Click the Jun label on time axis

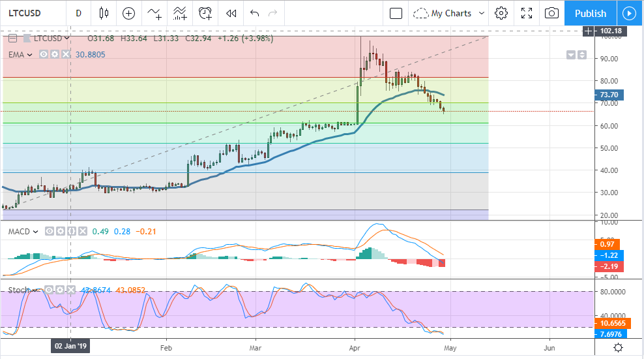(x=549, y=348)
